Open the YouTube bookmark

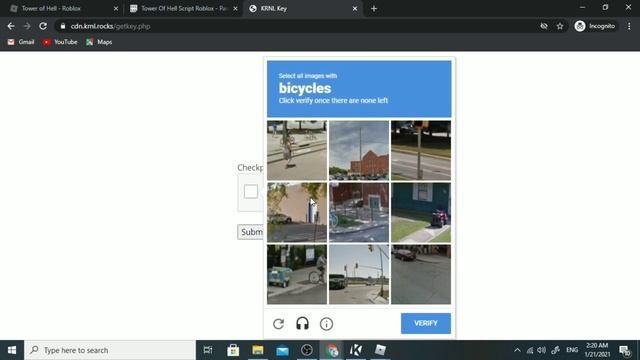(x=60, y=42)
